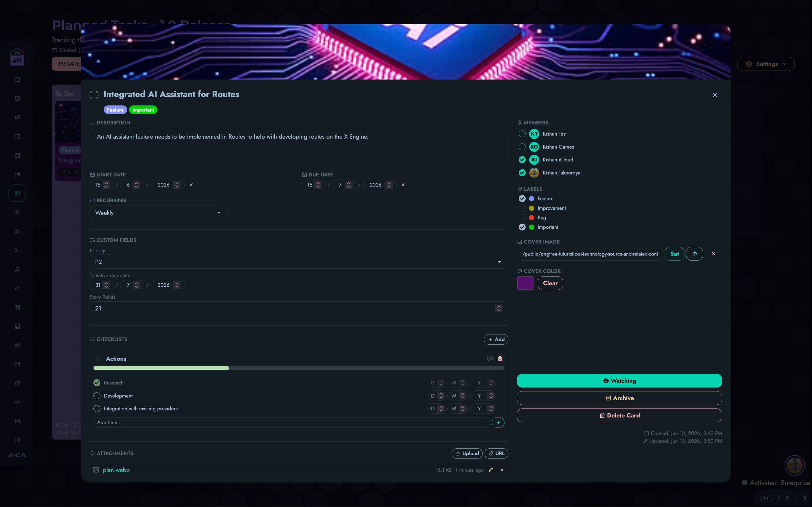Click the user avatar at bottom right
812x507 pixels.
(794, 465)
